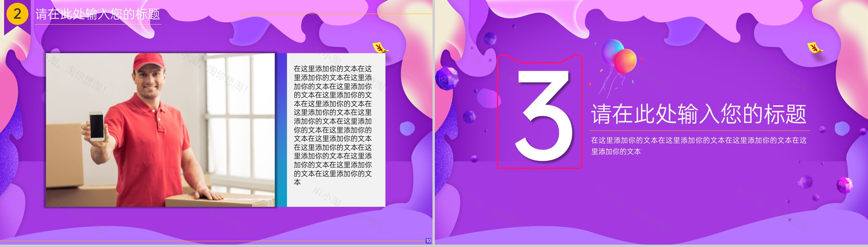Select the delivery man's red cap
Image resolution: width=868 pixels, height=247 pixels.
coord(149,61)
